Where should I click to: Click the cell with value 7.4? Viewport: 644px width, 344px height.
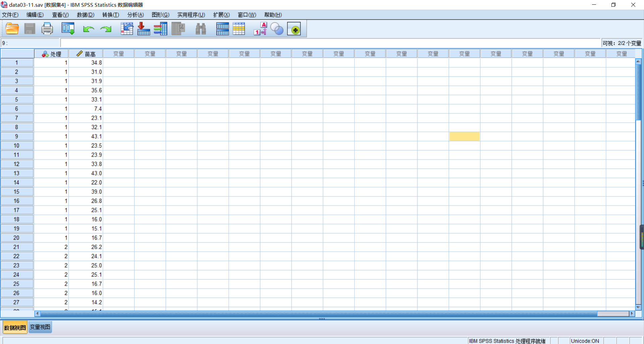pyautogui.click(x=86, y=109)
